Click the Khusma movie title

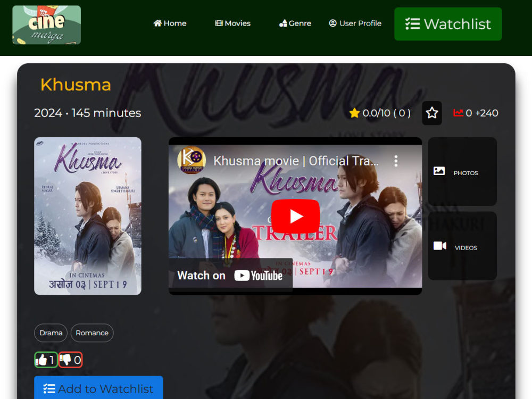[76, 85]
